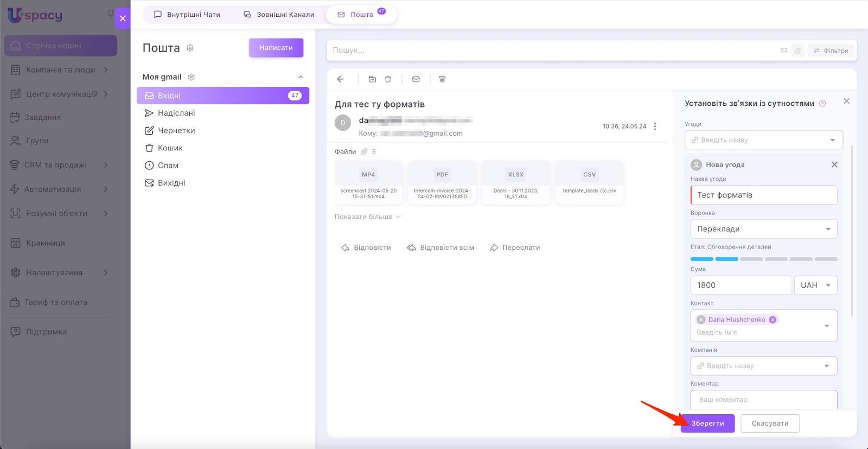The image size is (868, 449).
Task: Click the eraser icon in the search bar
Action: click(x=797, y=50)
